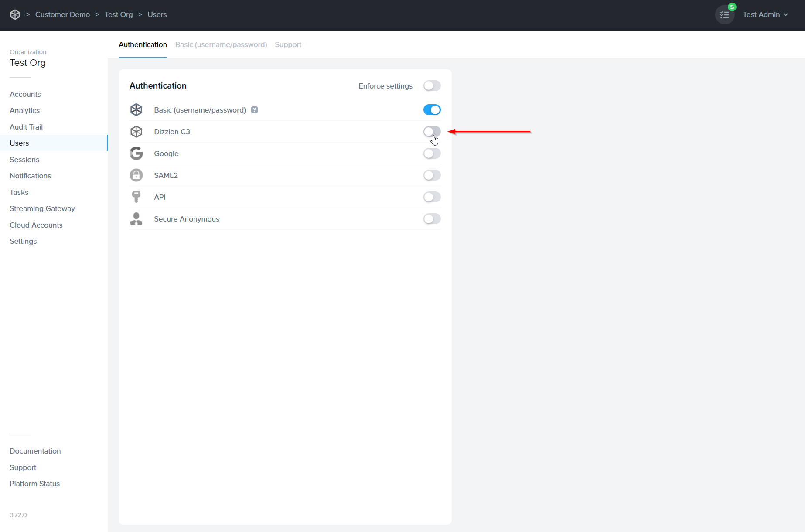The width and height of the screenshot is (805, 532).
Task: Enable SAML2 authentication
Action: click(432, 175)
